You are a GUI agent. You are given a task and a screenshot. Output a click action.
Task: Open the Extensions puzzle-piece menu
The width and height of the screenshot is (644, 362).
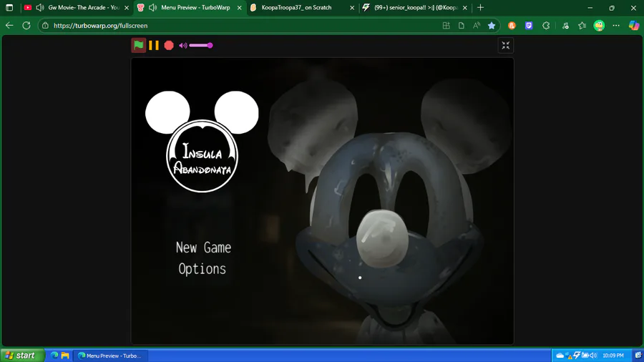click(546, 26)
